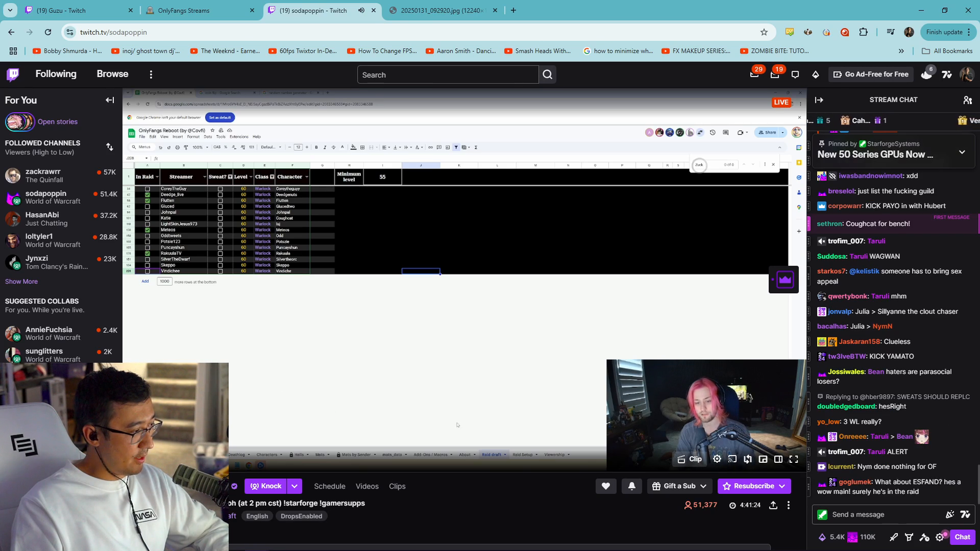
Task: Open channel three-dot more menu
Action: (788, 505)
